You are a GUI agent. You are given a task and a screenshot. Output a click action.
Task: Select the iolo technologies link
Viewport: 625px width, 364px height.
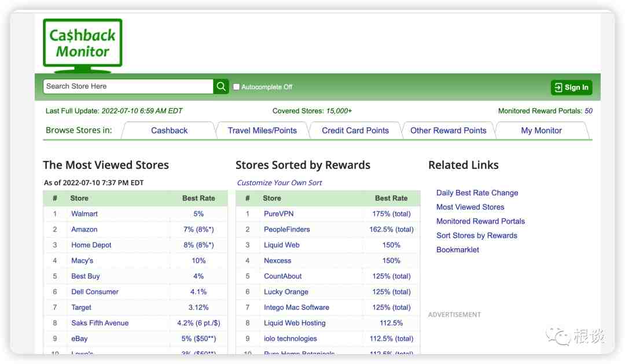(x=290, y=339)
